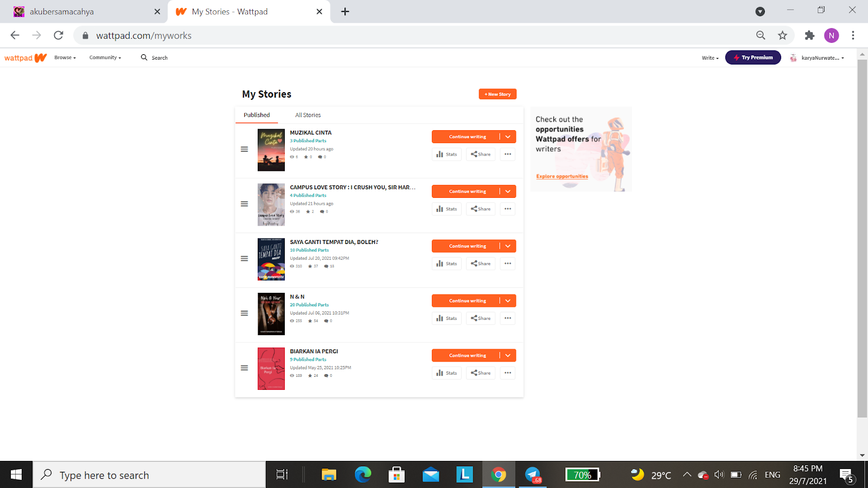Viewport: 868px width, 488px height.
Task: Click the magnifier Search icon in Wattpad header
Action: [x=144, y=57]
